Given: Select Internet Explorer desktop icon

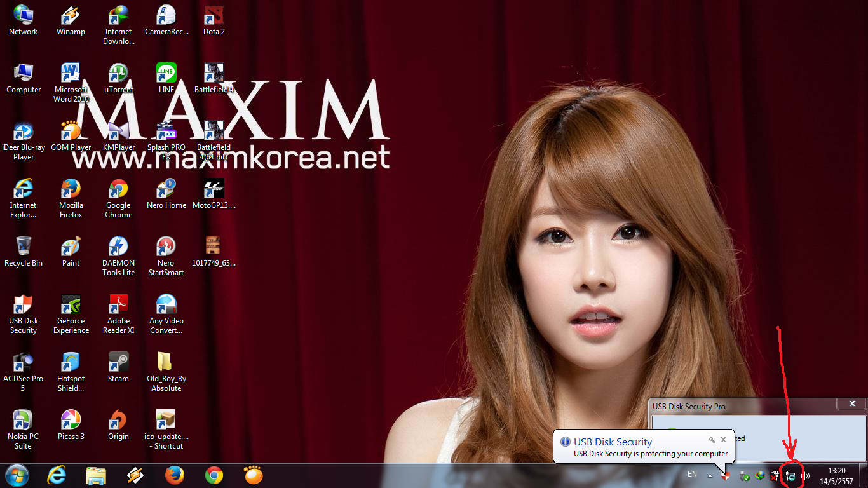Looking at the screenshot, I should 24,198.
